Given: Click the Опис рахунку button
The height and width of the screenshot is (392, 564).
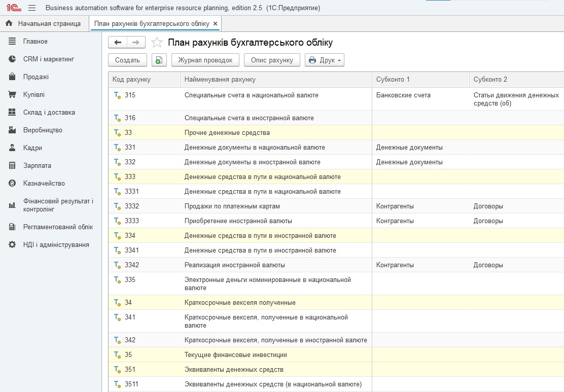Looking at the screenshot, I should tap(272, 60).
